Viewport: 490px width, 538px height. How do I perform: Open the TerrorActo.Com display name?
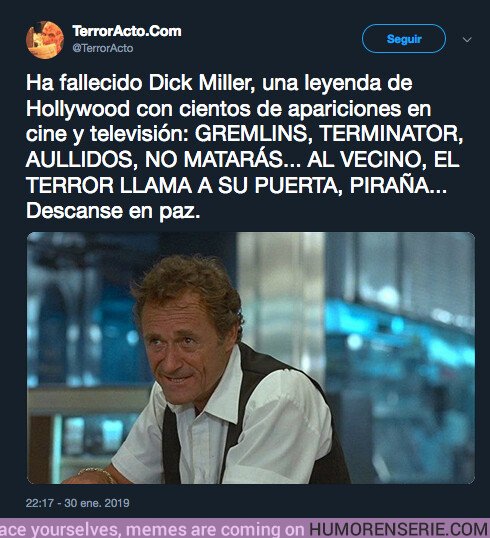point(127,31)
